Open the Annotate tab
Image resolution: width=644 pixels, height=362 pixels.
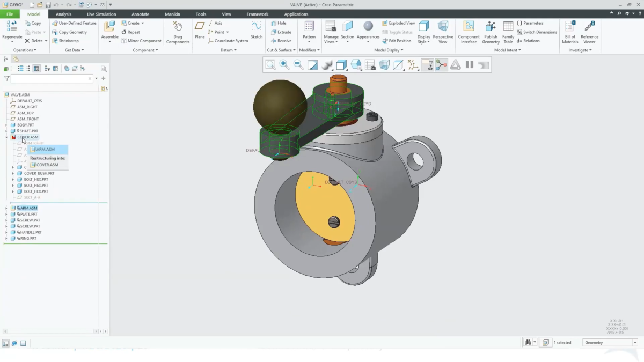click(141, 14)
